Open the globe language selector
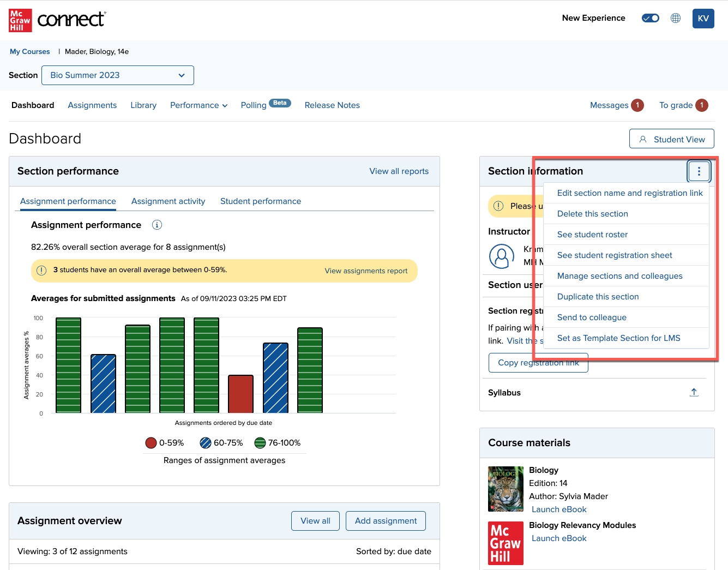Screen dimensions: 728x570 click(676, 18)
